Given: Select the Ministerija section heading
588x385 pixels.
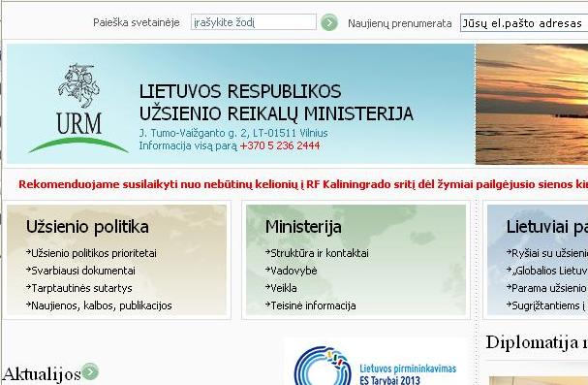Looking at the screenshot, I should (x=303, y=227).
